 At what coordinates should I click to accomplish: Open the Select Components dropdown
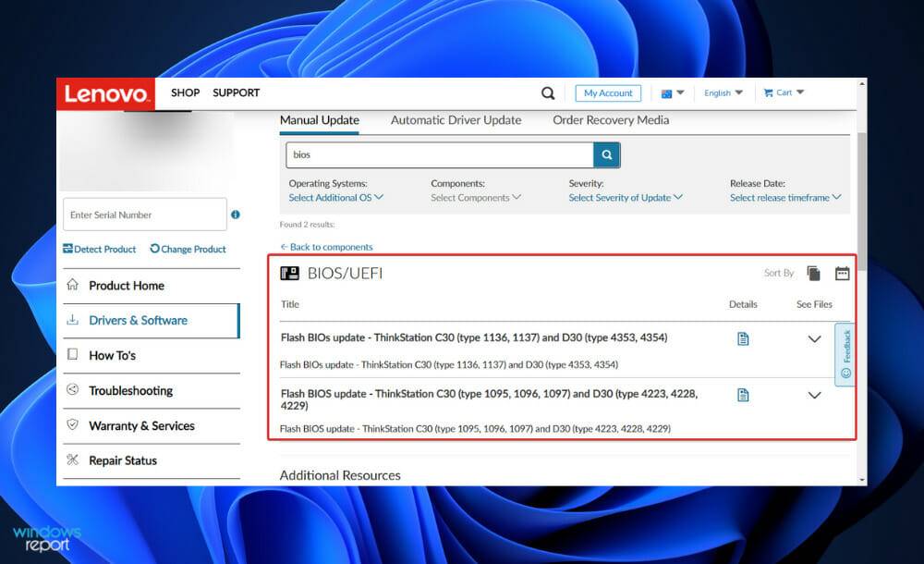point(475,197)
